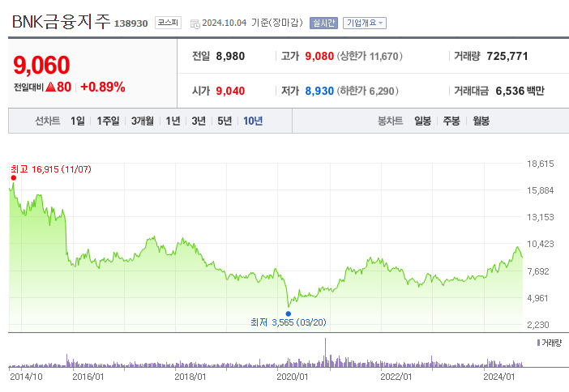Click the 코스피 market badge

coord(168,23)
